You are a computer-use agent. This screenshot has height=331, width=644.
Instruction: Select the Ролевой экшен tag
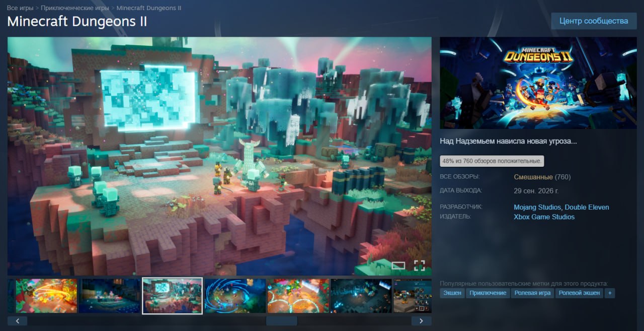580,293
